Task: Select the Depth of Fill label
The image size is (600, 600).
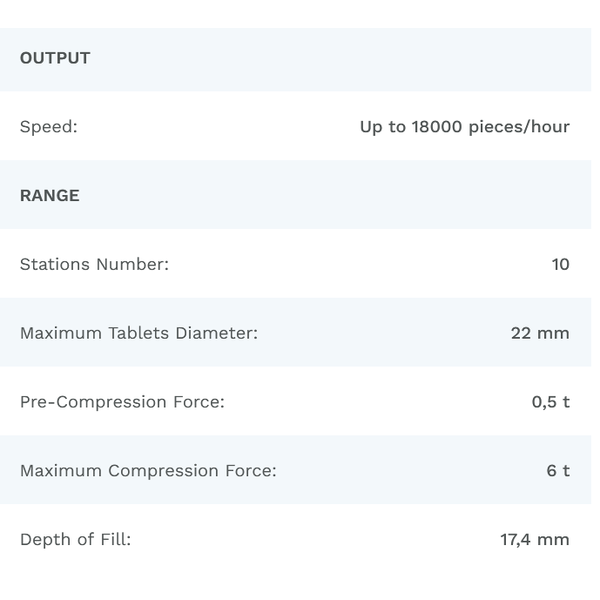Action: click(75, 540)
